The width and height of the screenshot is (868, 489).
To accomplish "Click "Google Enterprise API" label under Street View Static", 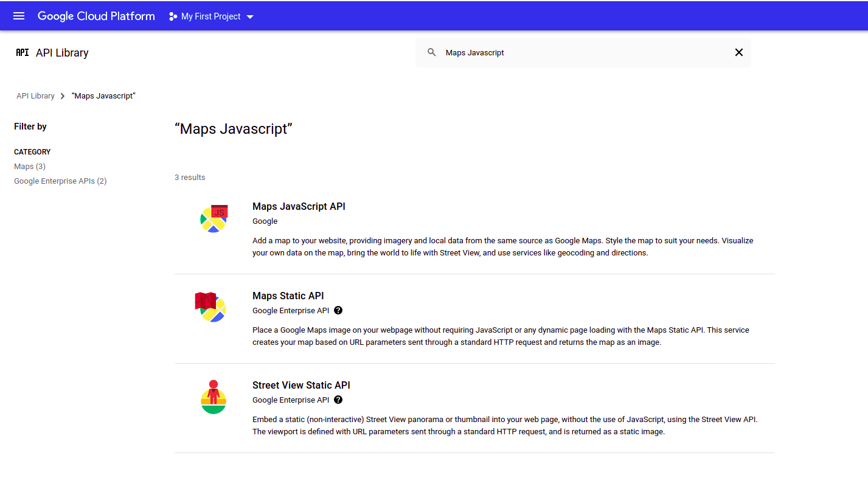I will click(291, 400).
